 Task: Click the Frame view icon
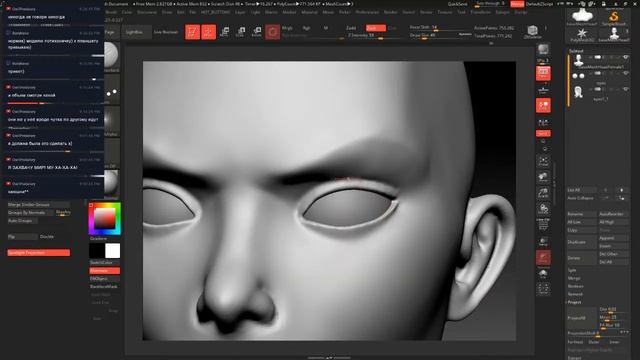tap(543, 161)
